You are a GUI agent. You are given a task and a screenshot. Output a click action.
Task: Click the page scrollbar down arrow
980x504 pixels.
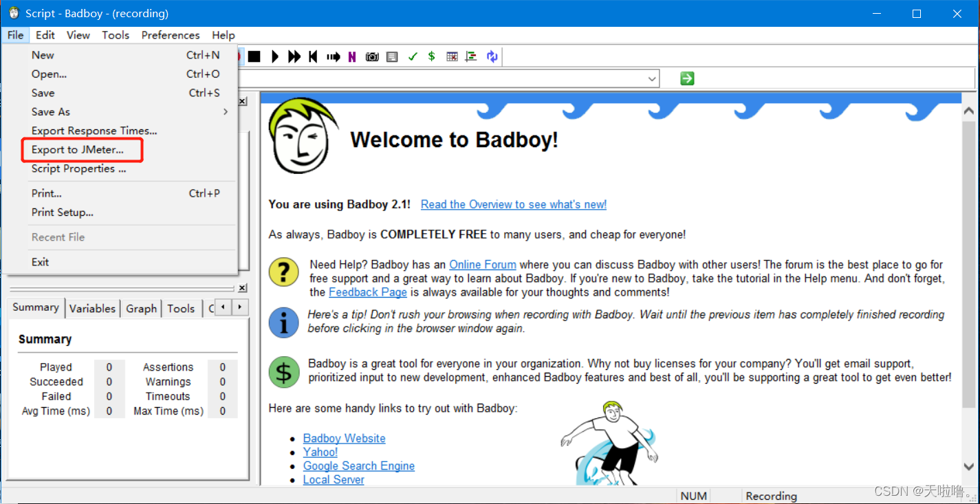click(x=970, y=467)
